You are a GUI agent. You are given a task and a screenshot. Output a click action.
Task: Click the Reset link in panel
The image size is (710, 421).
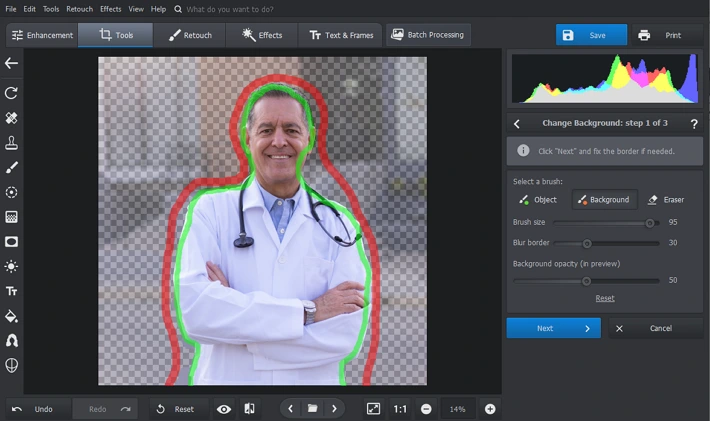click(x=605, y=298)
